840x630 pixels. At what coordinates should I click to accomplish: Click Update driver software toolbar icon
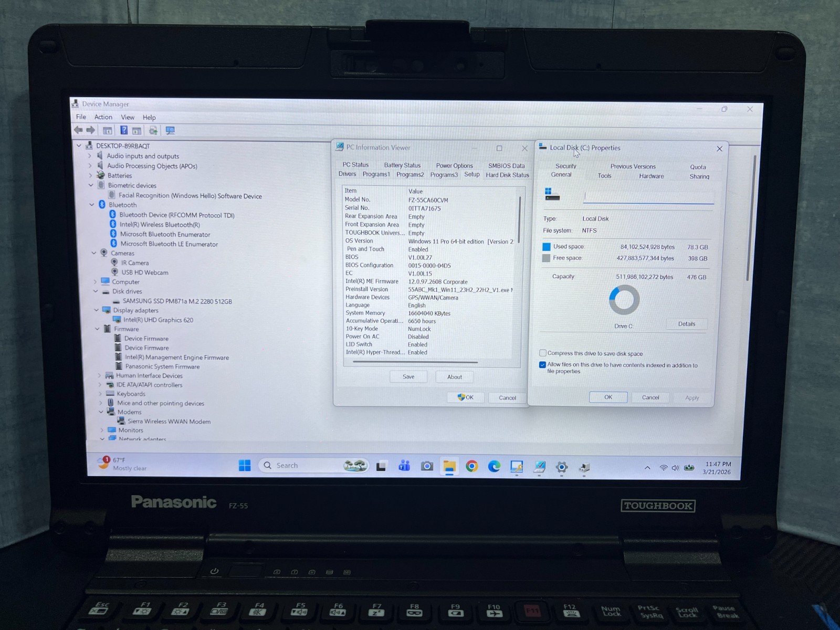[153, 130]
